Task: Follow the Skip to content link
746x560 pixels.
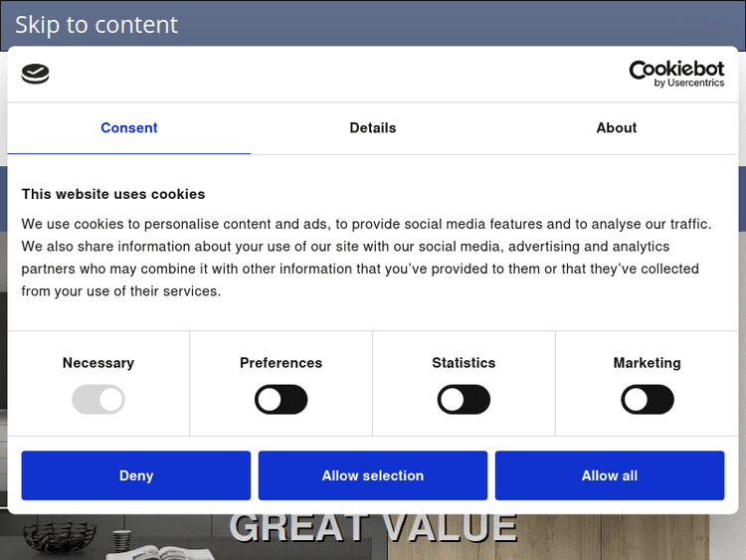Action: (x=96, y=25)
